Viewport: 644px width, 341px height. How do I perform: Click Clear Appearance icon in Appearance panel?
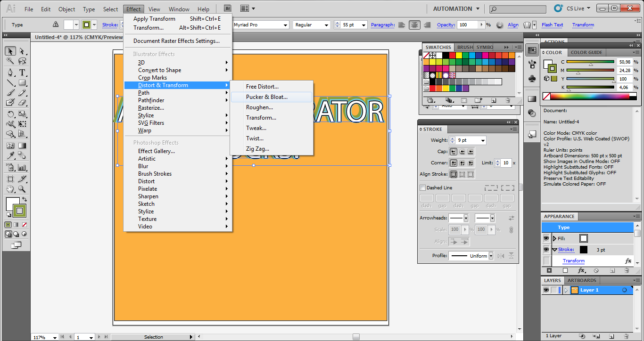pos(596,271)
